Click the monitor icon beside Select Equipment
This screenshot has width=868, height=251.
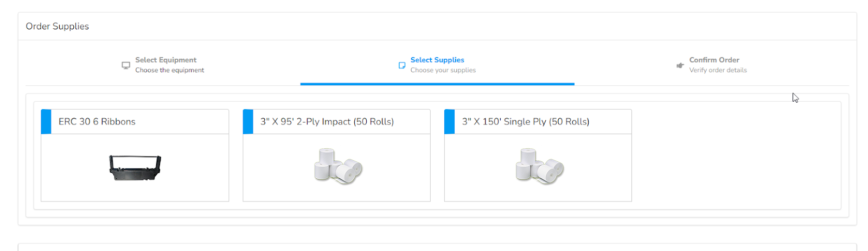(126, 65)
